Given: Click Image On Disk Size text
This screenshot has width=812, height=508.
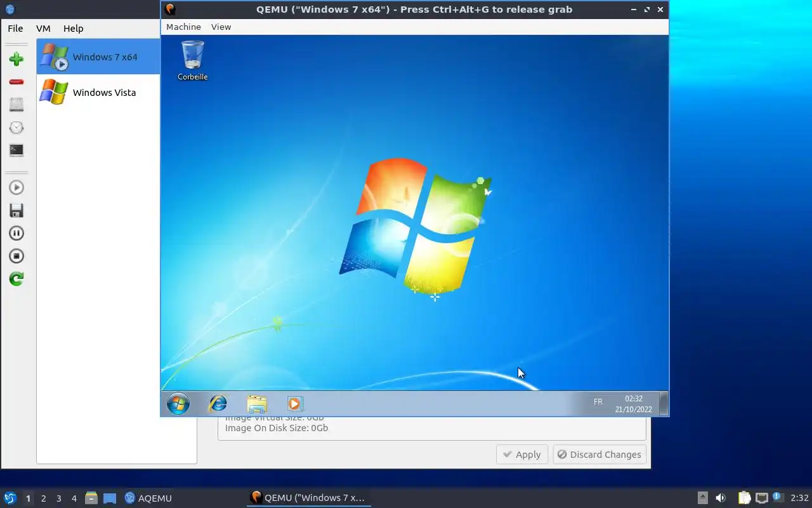Looking at the screenshot, I should point(277,428).
